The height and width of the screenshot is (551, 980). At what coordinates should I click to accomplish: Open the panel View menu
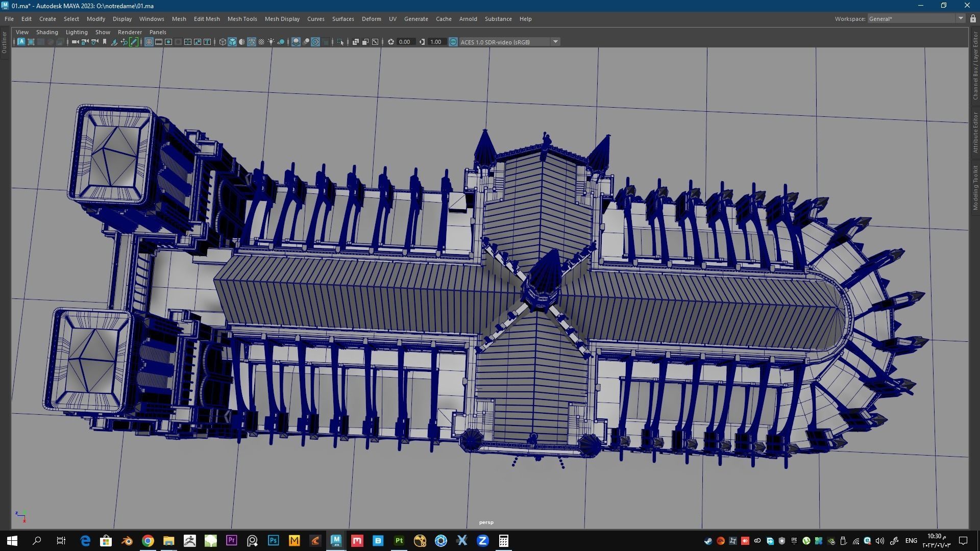click(x=22, y=32)
